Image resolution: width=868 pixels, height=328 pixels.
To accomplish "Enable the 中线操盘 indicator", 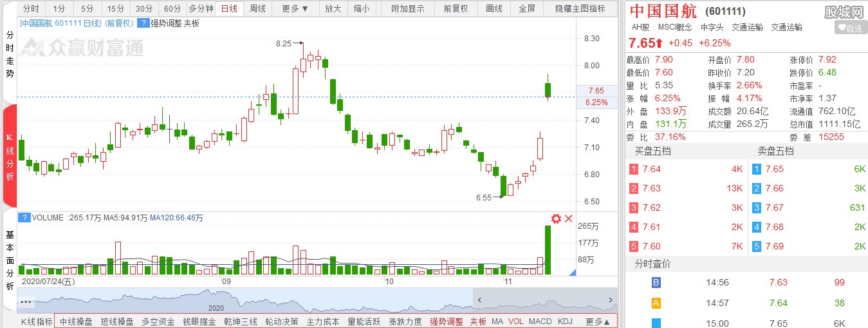I will point(76,322).
